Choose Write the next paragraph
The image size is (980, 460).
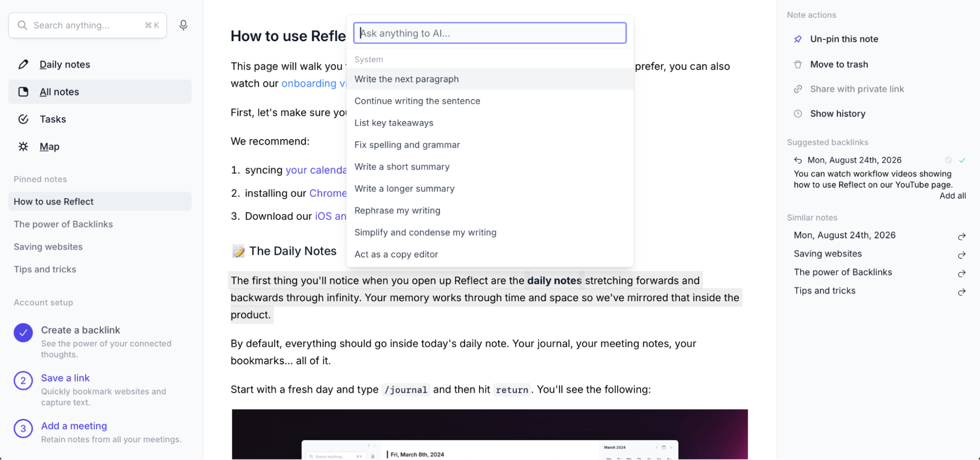[x=490, y=79]
